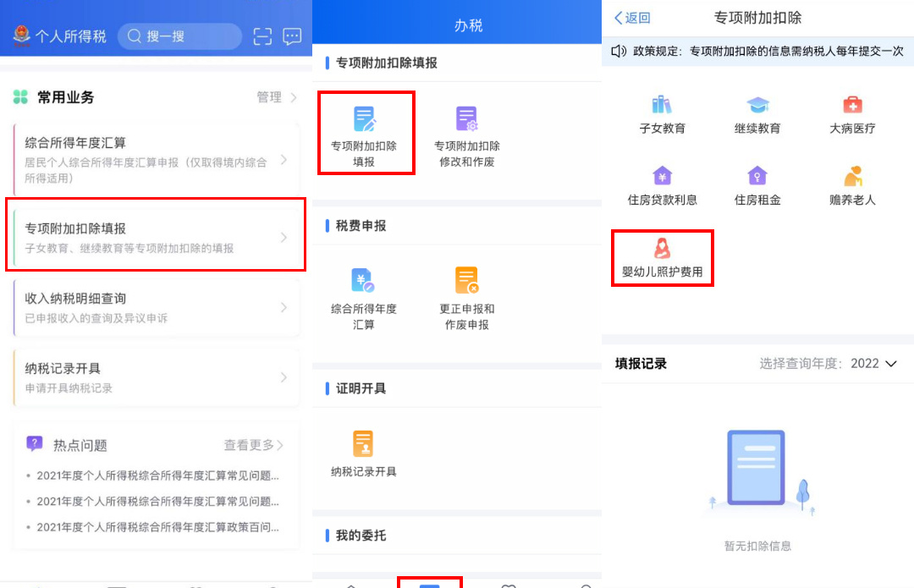Tap 返回 back button

click(632, 18)
